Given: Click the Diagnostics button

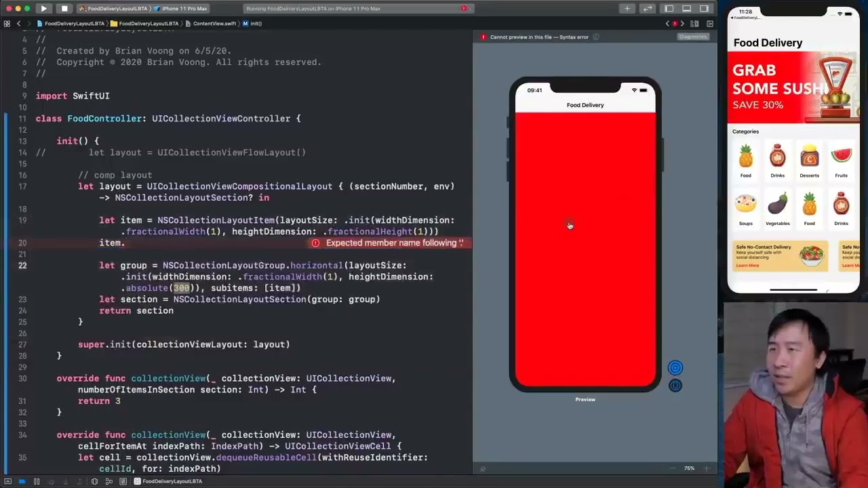Looking at the screenshot, I should [x=692, y=37].
